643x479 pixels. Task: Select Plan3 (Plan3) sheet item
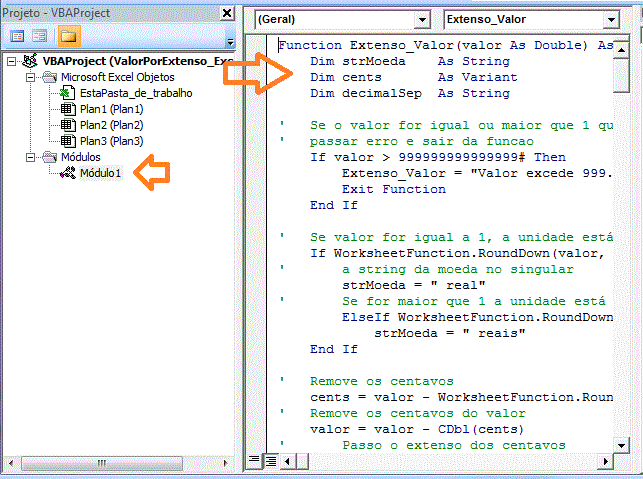(x=112, y=141)
